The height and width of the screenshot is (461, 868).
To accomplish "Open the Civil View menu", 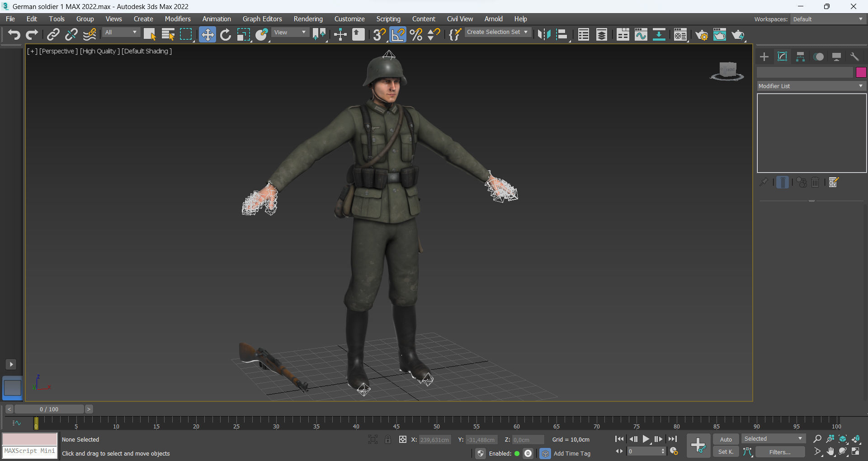I will pyautogui.click(x=460, y=19).
